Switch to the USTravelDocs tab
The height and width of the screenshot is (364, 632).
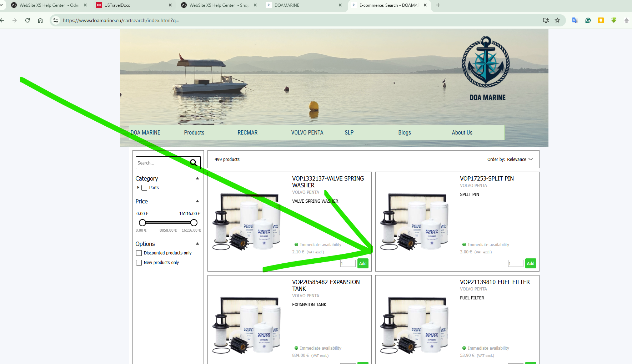point(117,5)
